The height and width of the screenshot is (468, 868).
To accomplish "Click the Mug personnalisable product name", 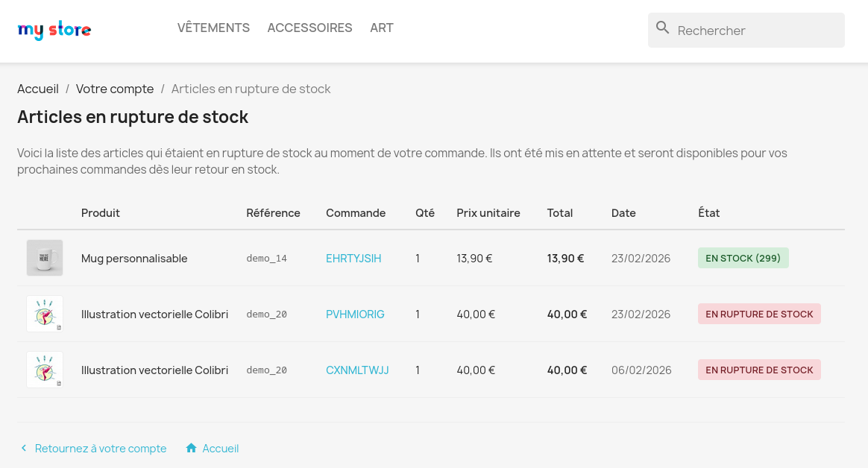I will coord(134,259).
